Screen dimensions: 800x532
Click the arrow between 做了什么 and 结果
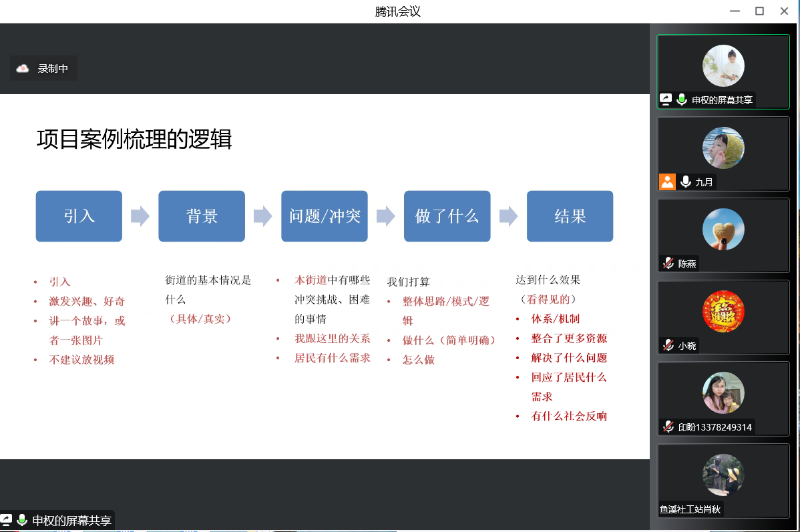(509, 216)
